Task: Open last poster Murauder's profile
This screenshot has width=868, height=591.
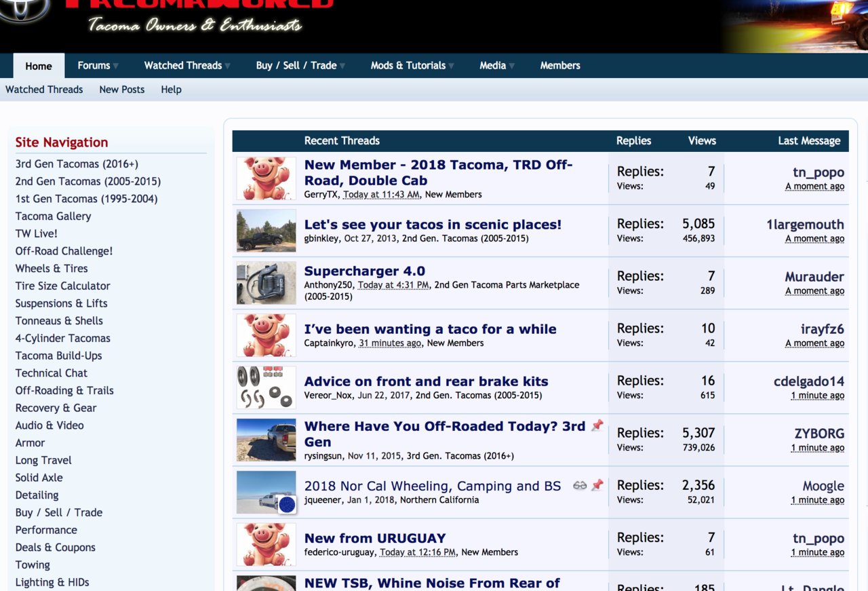Action: (x=814, y=277)
